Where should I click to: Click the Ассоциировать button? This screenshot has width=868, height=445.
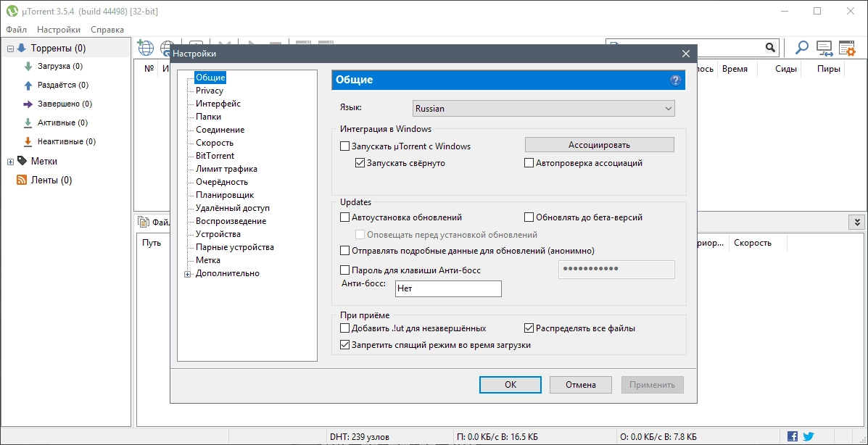pyautogui.click(x=600, y=145)
